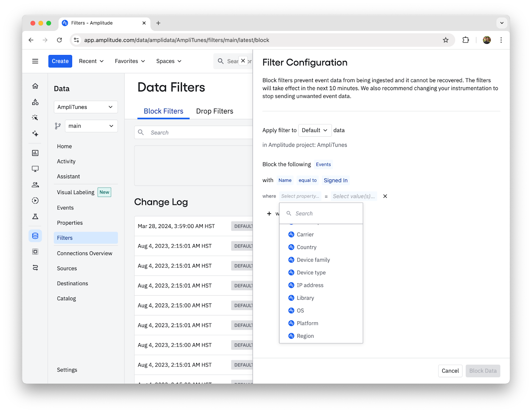Image resolution: width=532 pixels, height=413 pixels.
Task: Go to the Home sidebar icon
Action: click(35, 86)
